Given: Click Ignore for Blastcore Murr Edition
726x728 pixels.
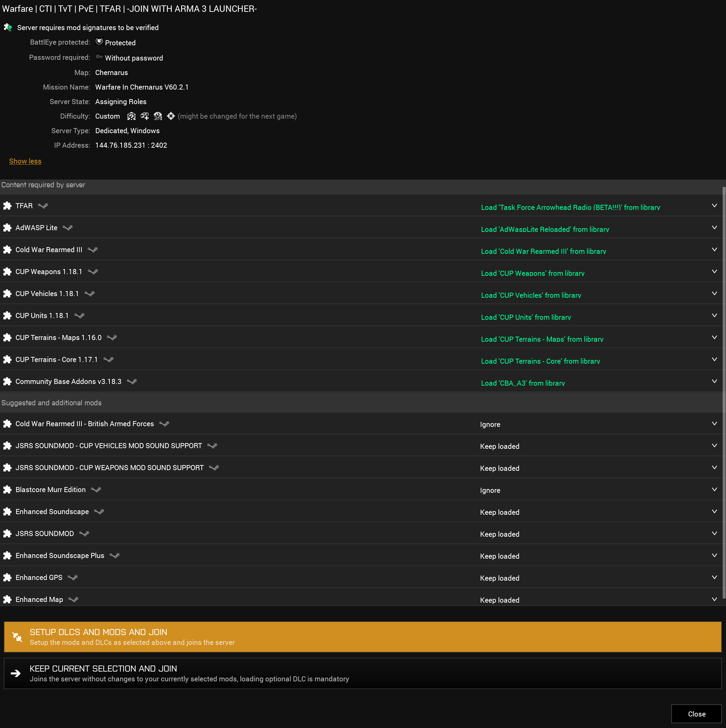Looking at the screenshot, I should (x=490, y=490).
